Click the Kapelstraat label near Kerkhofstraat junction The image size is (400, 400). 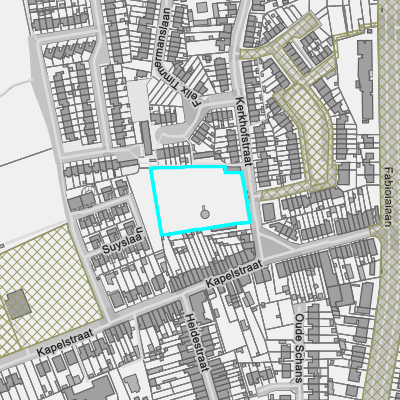pos(234,274)
